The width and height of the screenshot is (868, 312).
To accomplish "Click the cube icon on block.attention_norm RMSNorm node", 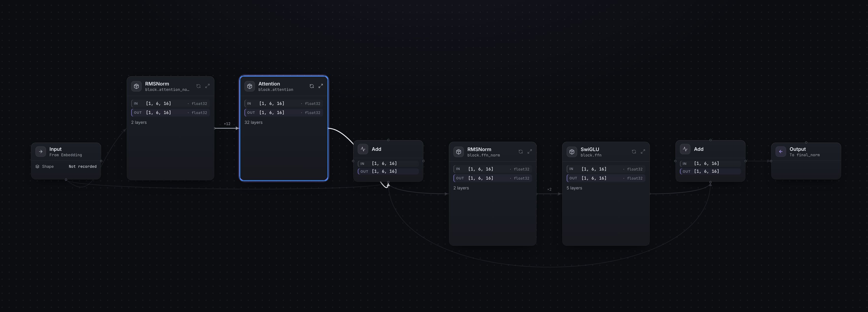I will (136, 86).
